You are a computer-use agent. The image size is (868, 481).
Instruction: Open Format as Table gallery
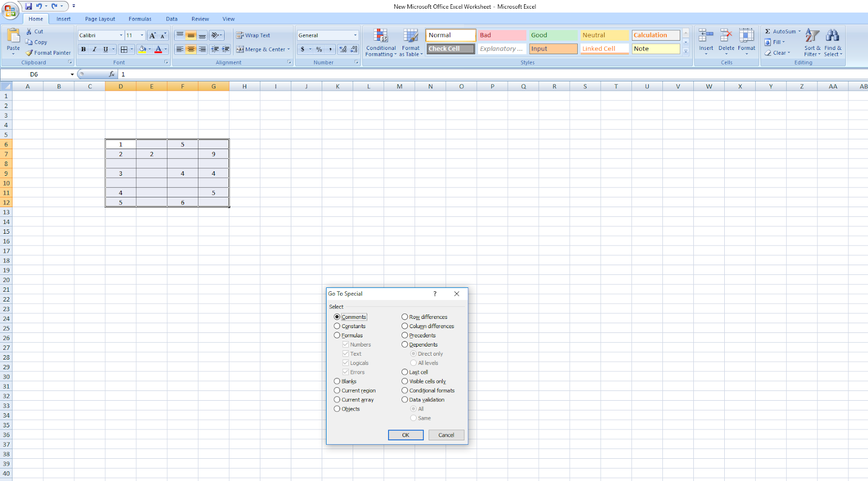coord(411,43)
